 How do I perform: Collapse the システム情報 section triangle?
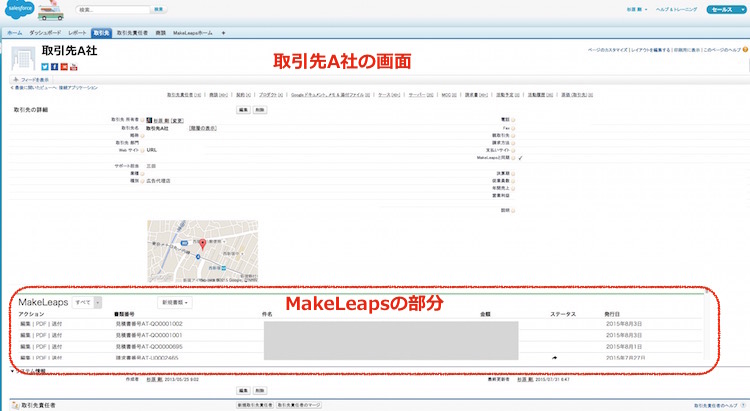12,371
